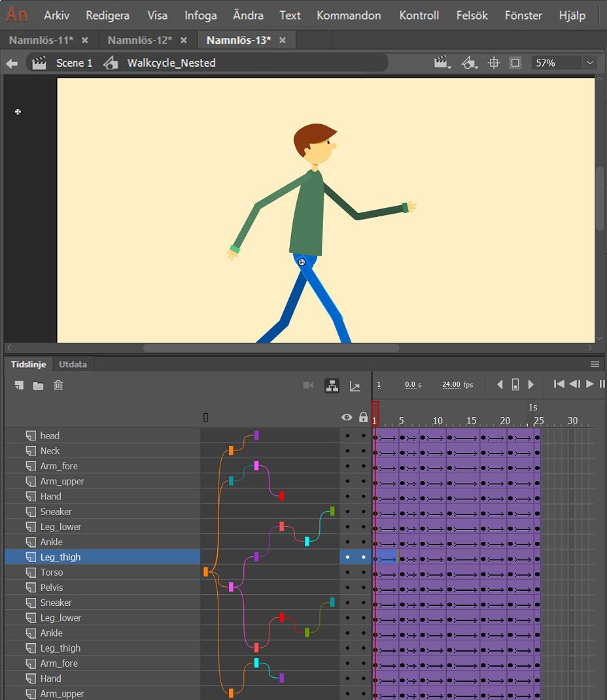
Task: Open the zoom percentage dropdown arrow
Action: (x=590, y=63)
